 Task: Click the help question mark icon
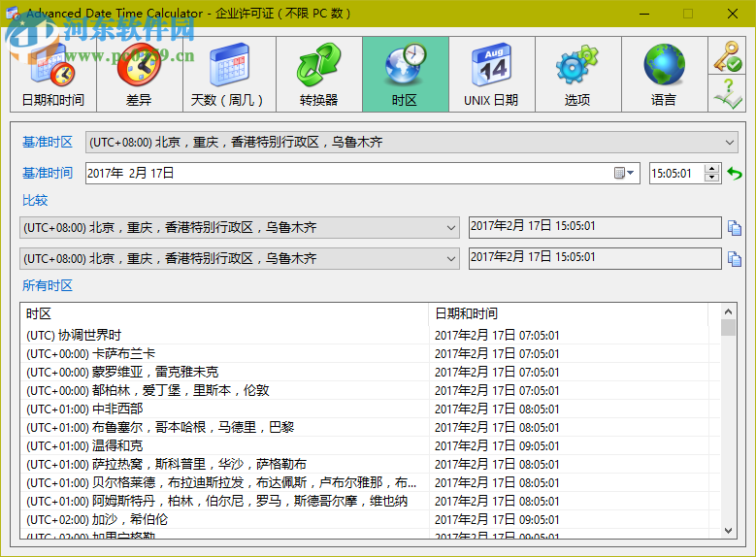[x=727, y=93]
